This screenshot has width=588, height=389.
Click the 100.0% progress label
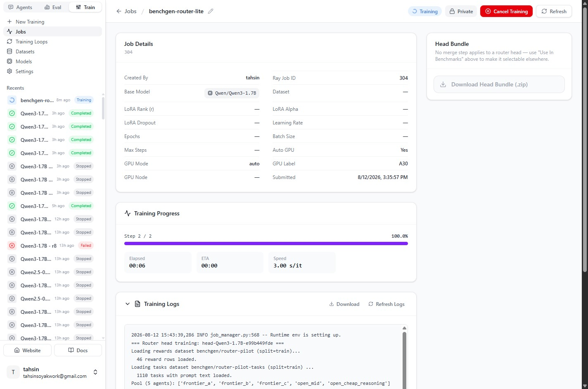400,236
